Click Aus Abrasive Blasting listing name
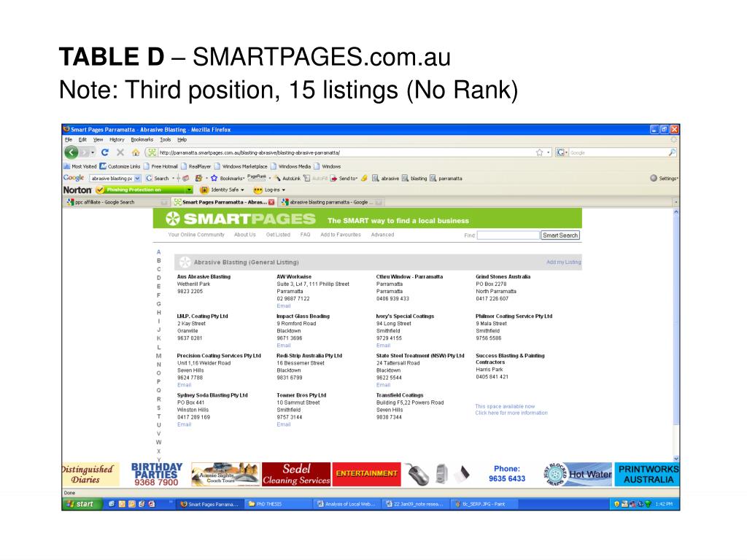This screenshot has width=747, height=560. [204, 276]
